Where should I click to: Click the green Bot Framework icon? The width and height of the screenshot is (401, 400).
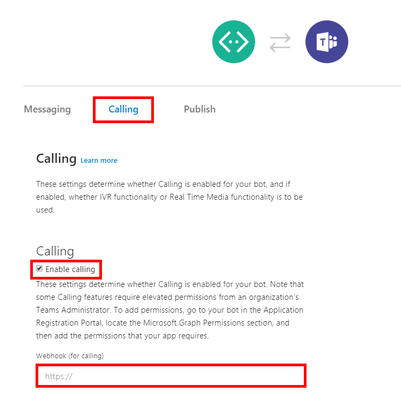point(233,42)
